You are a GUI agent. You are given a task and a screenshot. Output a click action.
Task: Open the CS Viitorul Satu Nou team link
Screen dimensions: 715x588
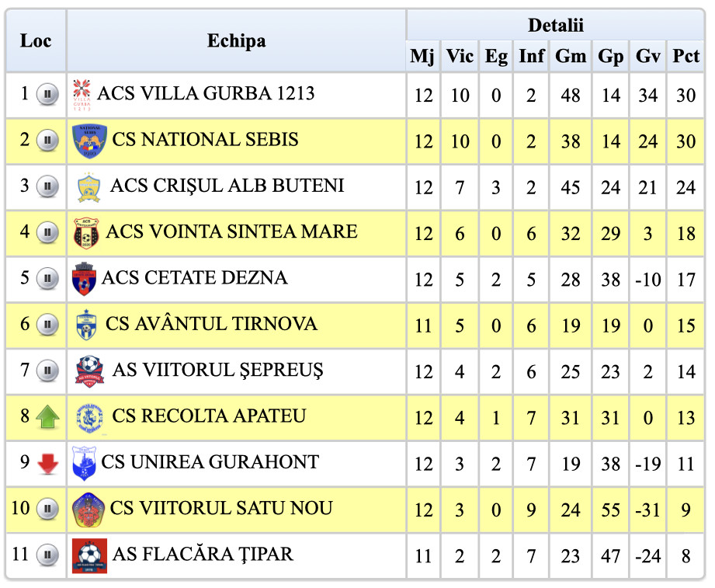[221, 509]
